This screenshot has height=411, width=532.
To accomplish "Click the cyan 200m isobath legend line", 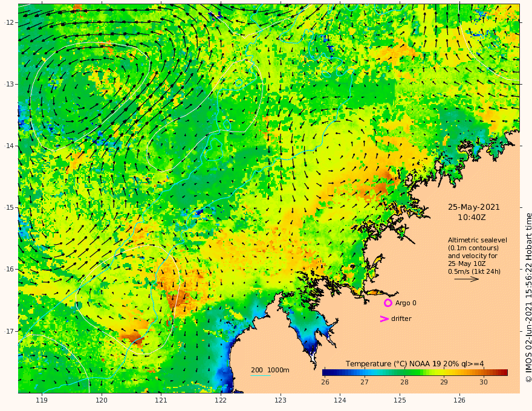I will coord(260,375).
